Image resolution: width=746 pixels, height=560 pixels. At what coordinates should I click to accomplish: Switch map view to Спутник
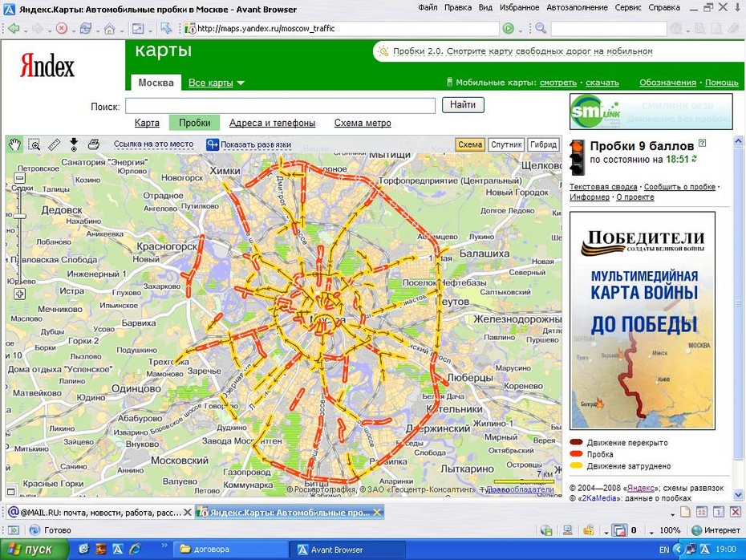[506, 144]
